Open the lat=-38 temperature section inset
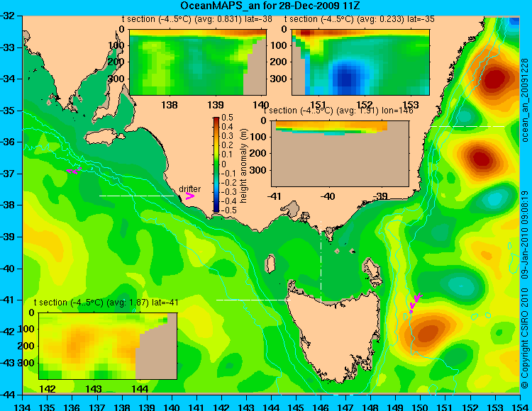 [x=198, y=62]
